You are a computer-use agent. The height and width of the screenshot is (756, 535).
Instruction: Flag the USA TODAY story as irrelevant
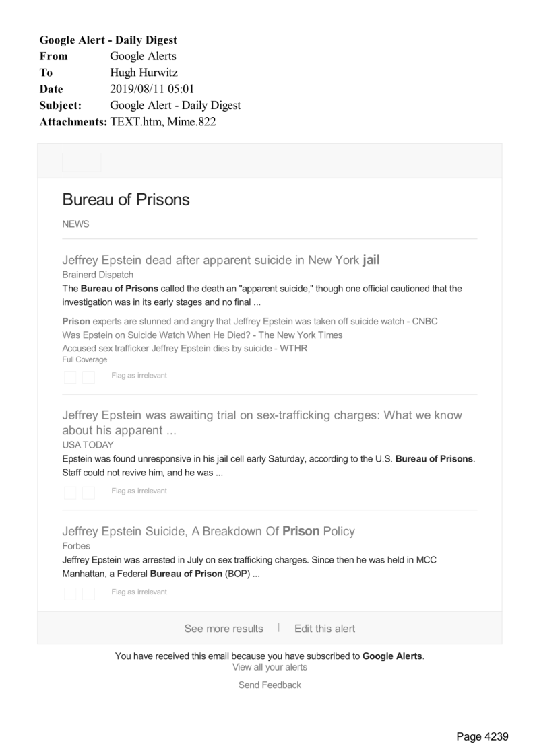tap(139, 491)
